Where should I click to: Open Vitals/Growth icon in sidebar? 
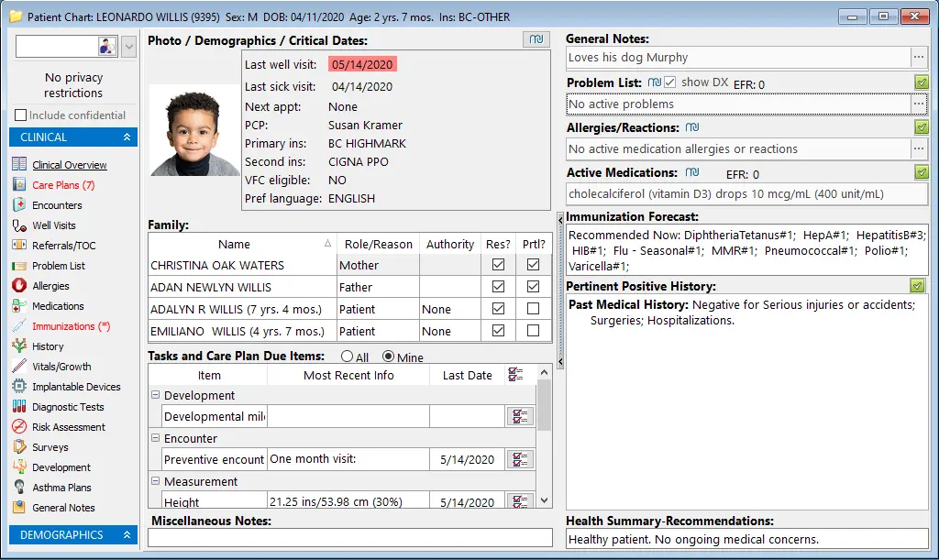click(19, 367)
